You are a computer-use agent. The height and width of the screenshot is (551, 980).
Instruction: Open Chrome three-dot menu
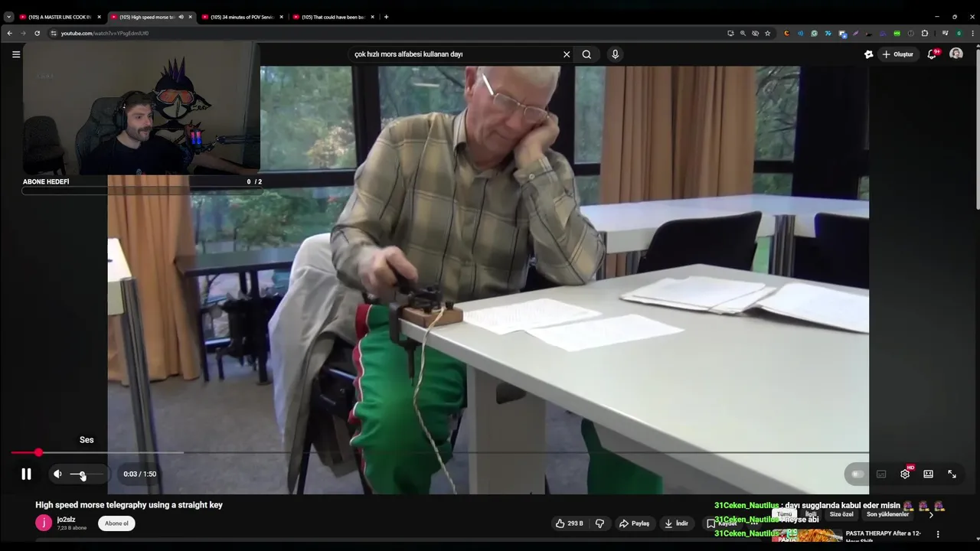click(971, 33)
